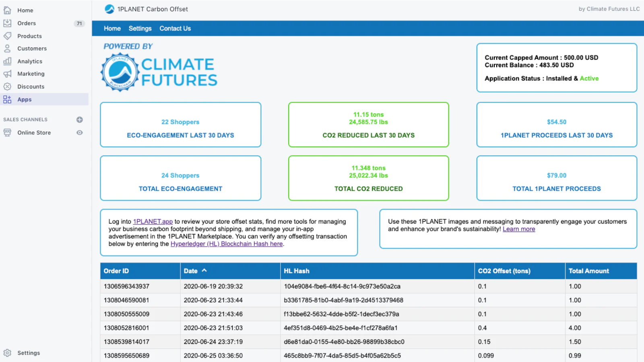Click the Discounts percent badge icon
This screenshot has width=644, height=362.
click(7, 86)
